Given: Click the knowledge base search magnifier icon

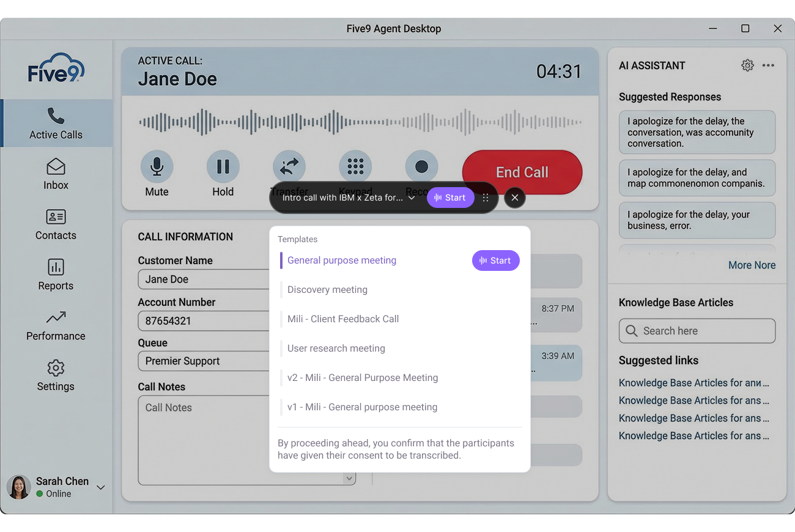Looking at the screenshot, I should [x=632, y=331].
